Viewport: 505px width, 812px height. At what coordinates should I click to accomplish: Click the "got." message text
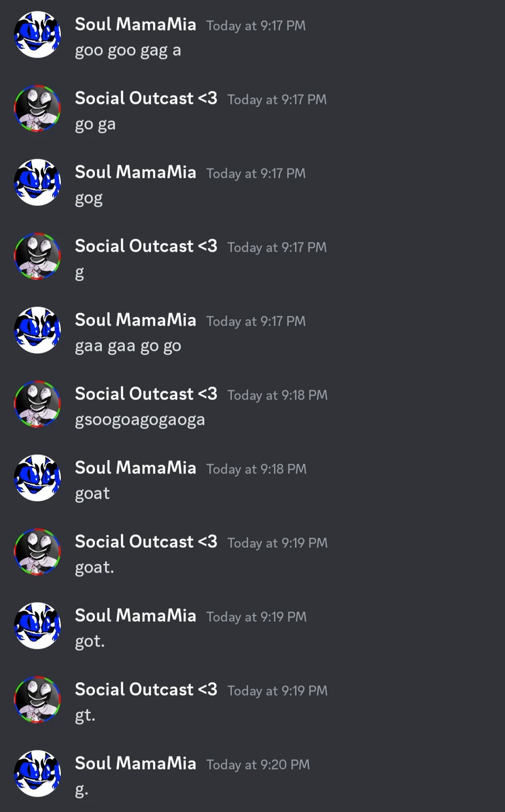(90, 641)
